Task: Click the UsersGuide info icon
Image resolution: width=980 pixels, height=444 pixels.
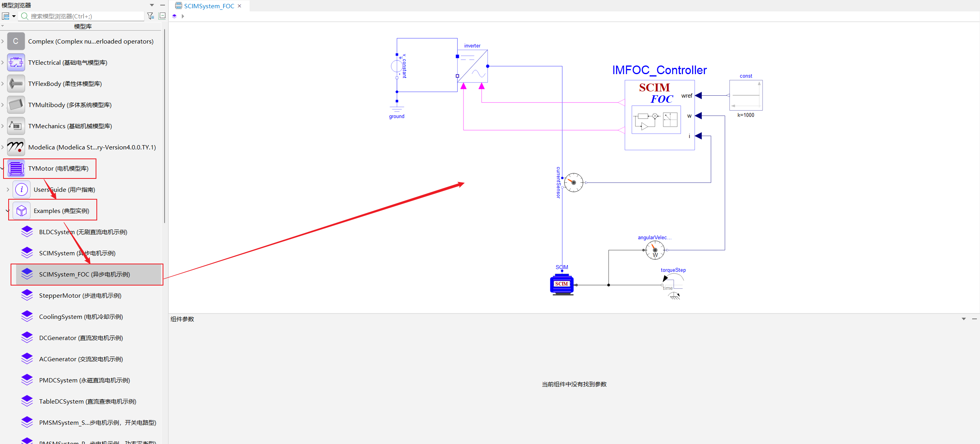Action: coord(22,189)
